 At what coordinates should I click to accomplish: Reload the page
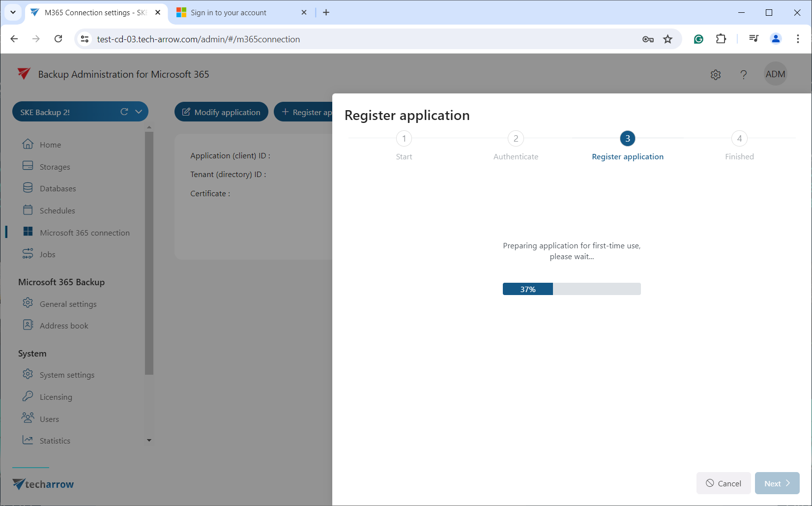click(x=58, y=39)
